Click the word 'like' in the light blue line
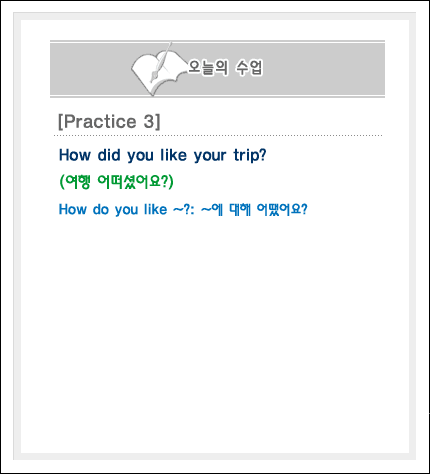Viewport: 430px width, 474px height. tap(155, 209)
